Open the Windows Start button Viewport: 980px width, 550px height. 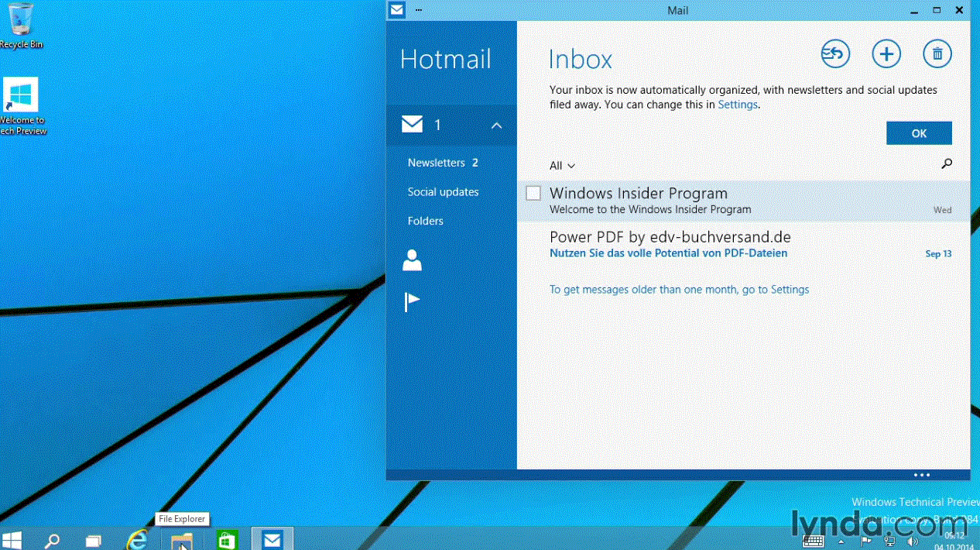click(12, 539)
